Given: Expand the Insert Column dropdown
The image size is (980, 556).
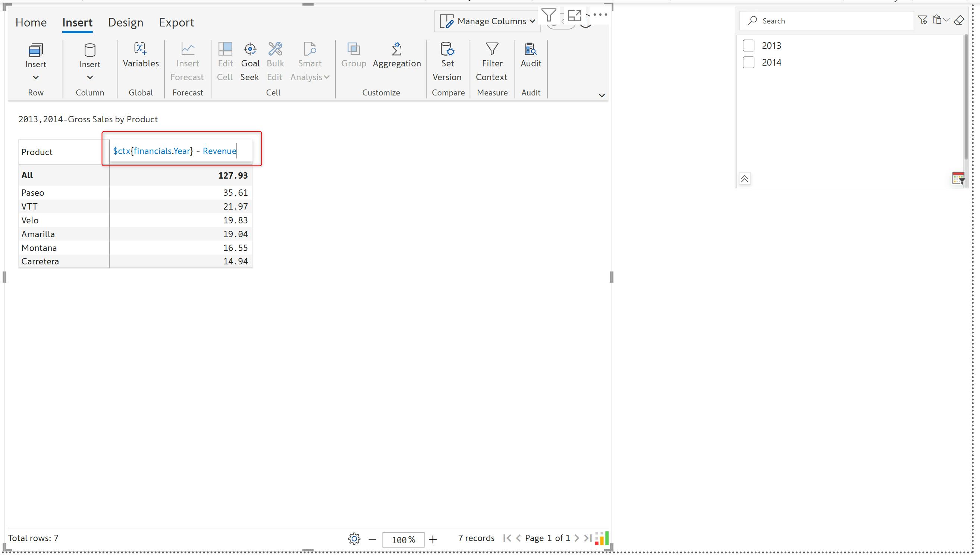Looking at the screenshot, I should tap(90, 78).
